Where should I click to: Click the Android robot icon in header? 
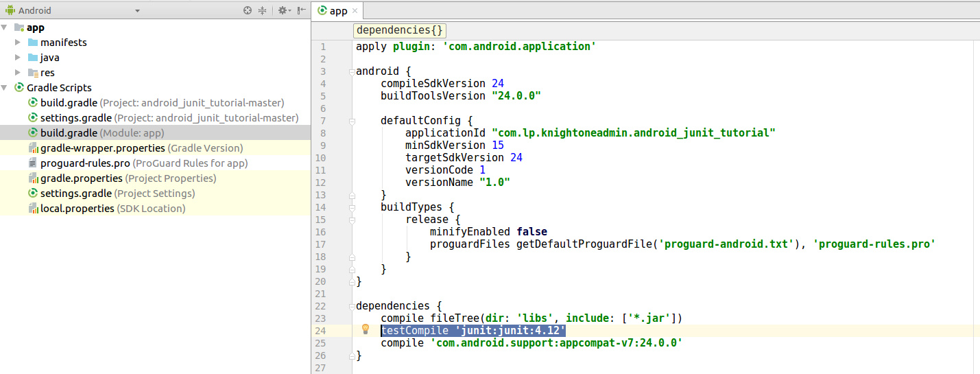[x=10, y=10]
